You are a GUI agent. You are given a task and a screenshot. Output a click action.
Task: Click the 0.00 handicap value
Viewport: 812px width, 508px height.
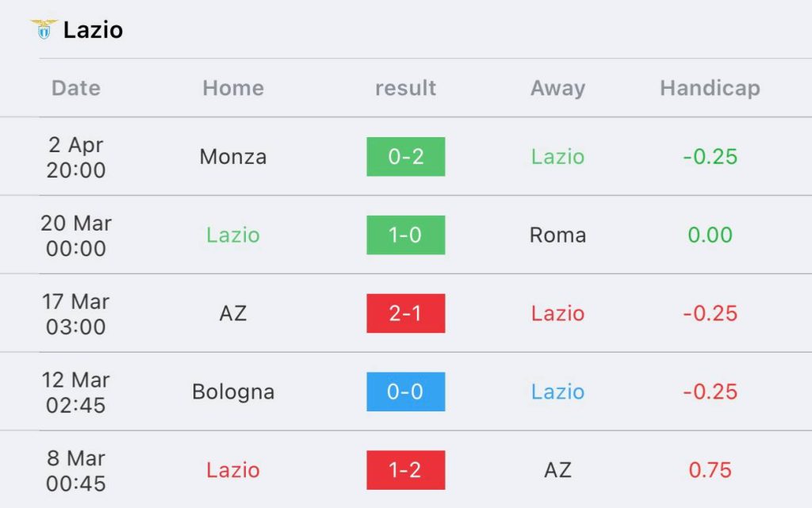tap(710, 235)
